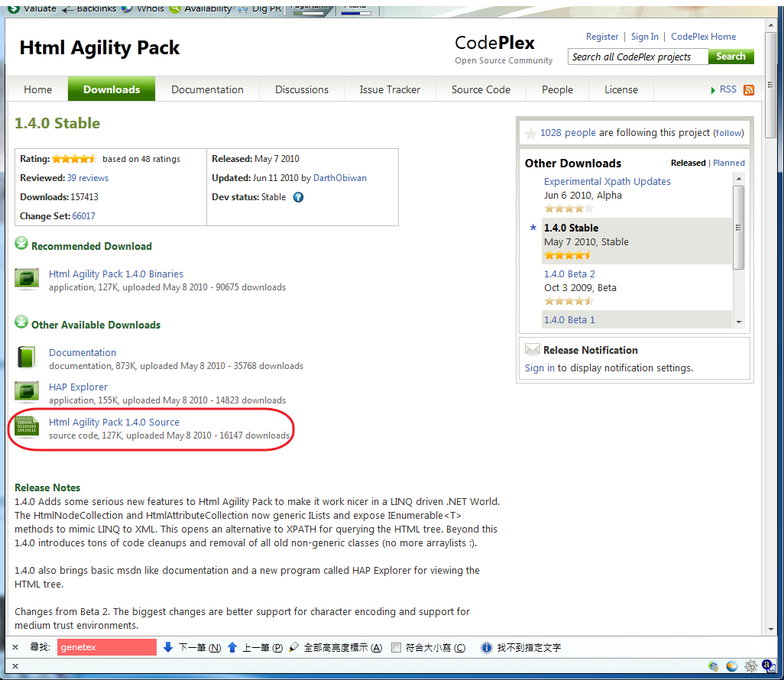Click the gear icon in status bar
Viewport: 784px width, 680px height.
750,666
